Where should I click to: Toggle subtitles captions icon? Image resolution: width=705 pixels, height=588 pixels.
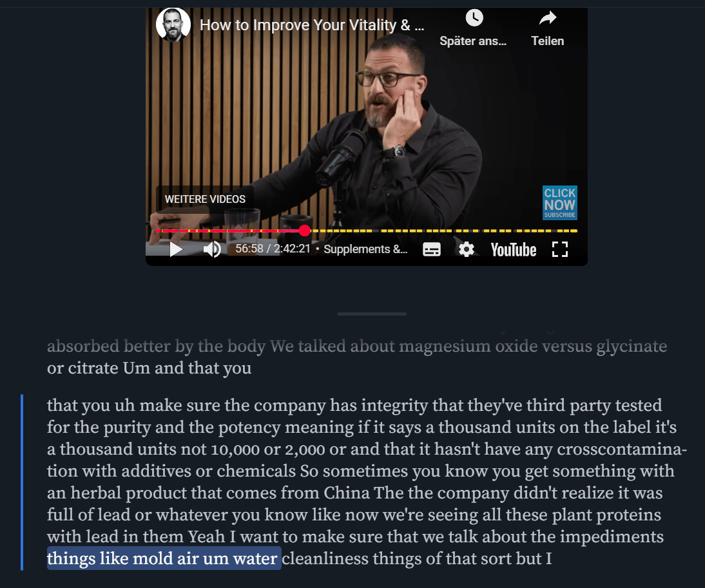click(432, 249)
